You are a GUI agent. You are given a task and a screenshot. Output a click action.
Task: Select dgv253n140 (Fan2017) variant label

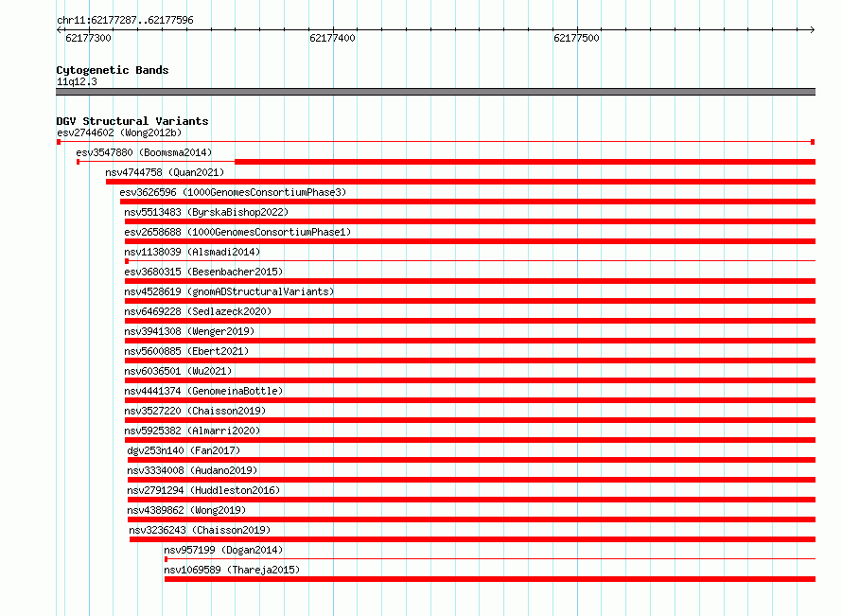[184, 450]
